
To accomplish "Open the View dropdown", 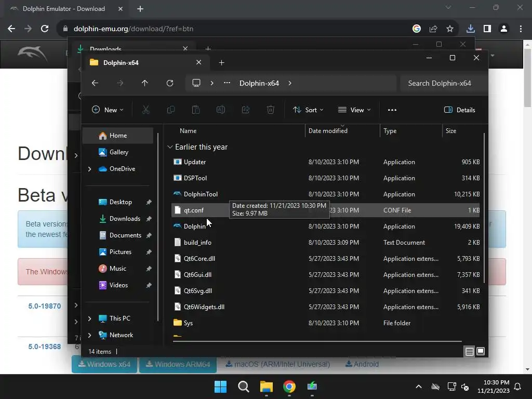I will point(354,110).
